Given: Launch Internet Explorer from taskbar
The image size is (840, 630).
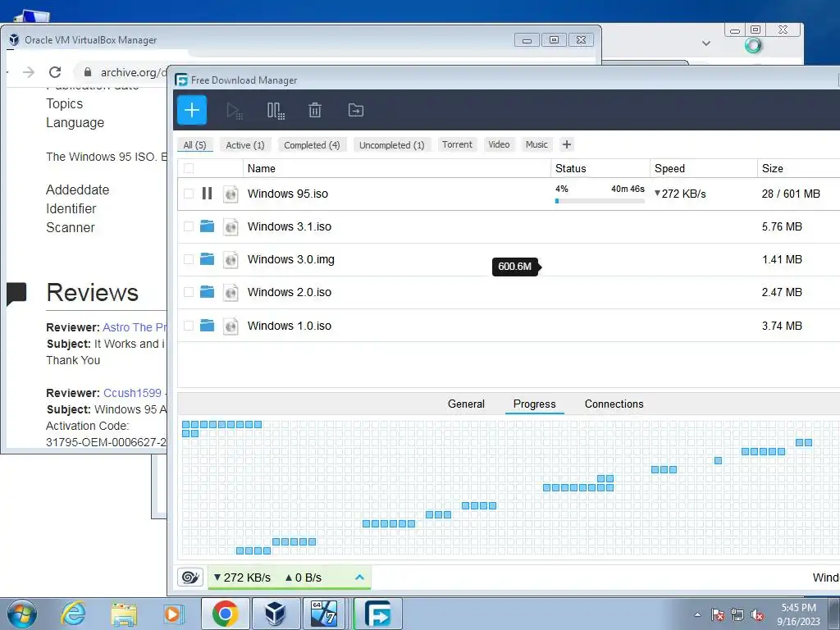Looking at the screenshot, I should click(73, 614).
